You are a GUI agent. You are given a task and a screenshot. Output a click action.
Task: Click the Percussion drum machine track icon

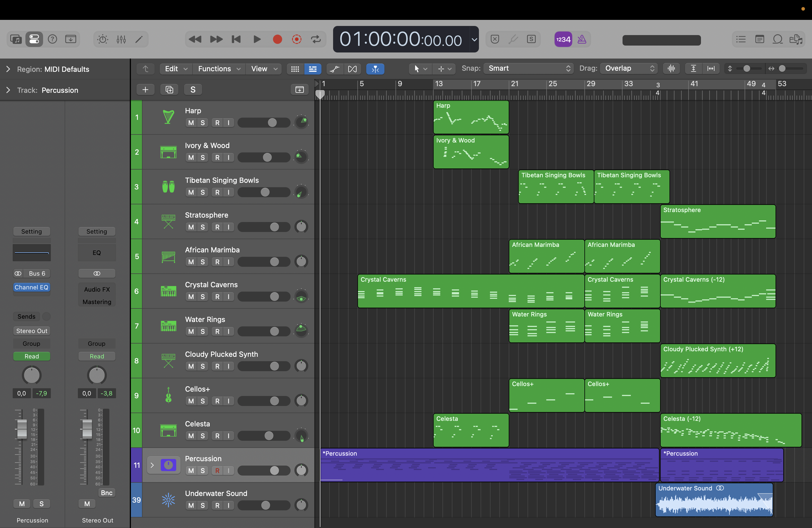click(x=168, y=465)
